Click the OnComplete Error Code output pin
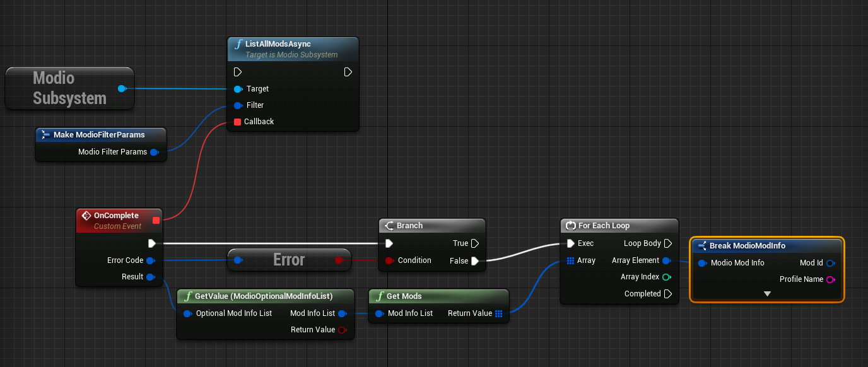Image resolution: width=868 pixels, height=367 pixels. [x=150, y=260]
